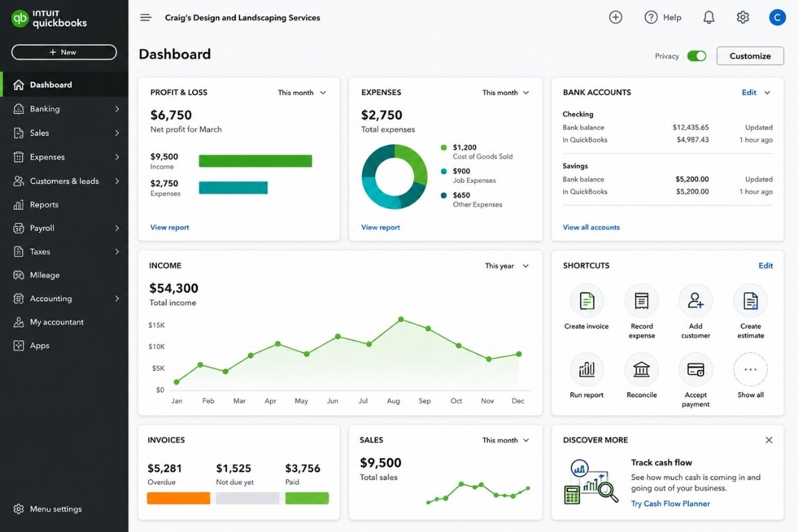Open Expenses This month dropdown

(506, 92)
